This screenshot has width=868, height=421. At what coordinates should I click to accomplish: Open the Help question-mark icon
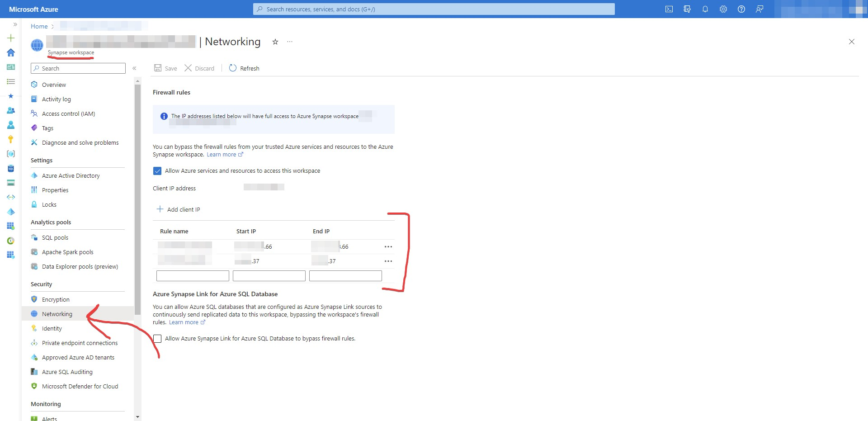pyautogui.click(x=741, y=9)
